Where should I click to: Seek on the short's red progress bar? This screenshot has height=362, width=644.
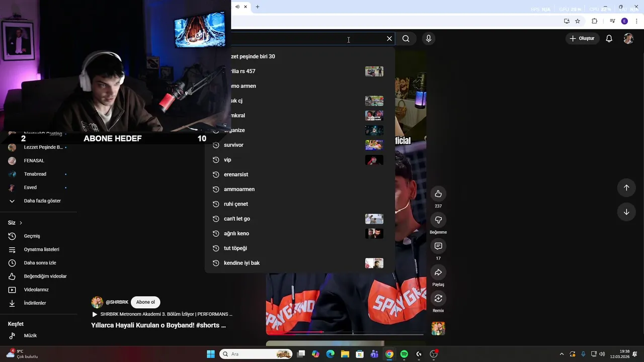point(345,332)
